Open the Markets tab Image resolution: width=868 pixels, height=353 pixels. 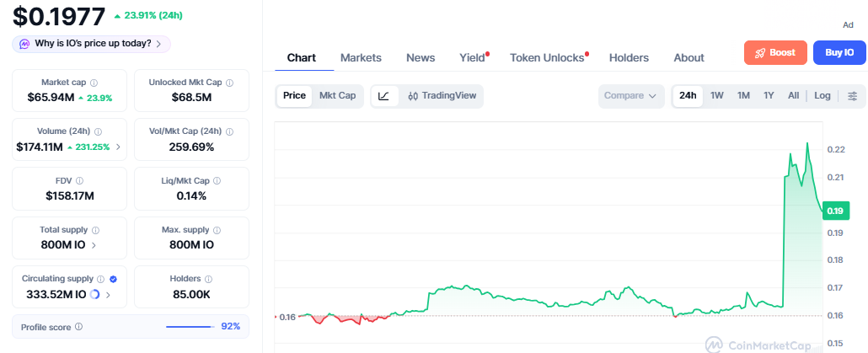click(x=361, y=57)
